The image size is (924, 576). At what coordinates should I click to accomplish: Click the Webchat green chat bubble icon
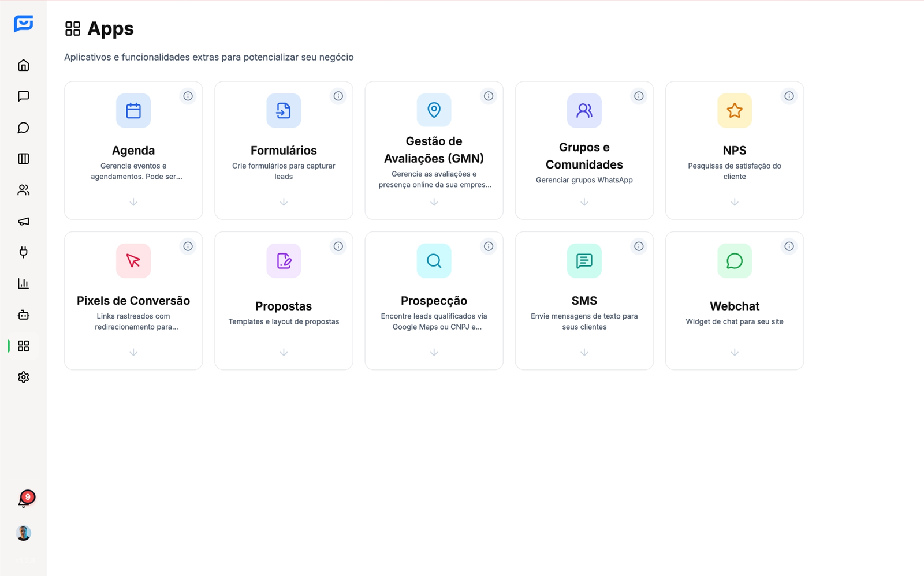(734, 260)
